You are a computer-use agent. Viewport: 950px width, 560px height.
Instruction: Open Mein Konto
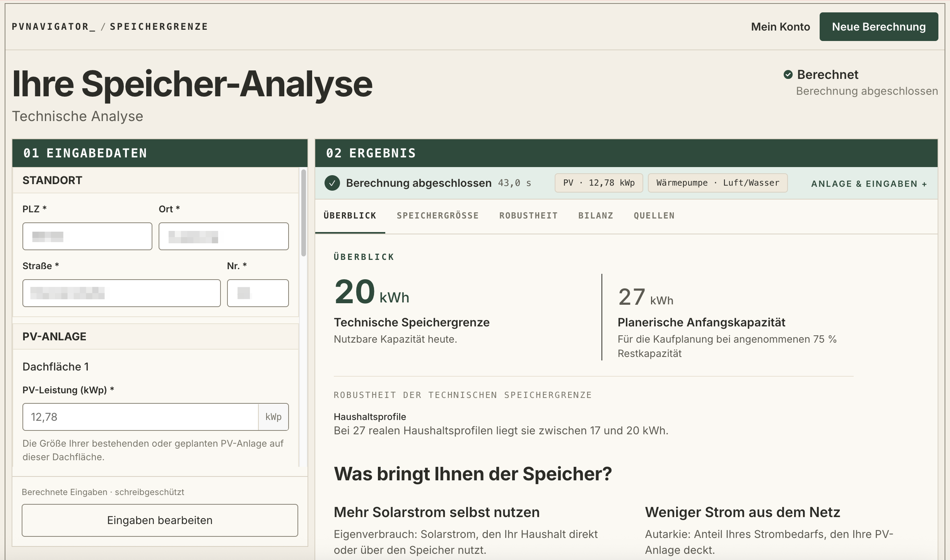point(780,27)
